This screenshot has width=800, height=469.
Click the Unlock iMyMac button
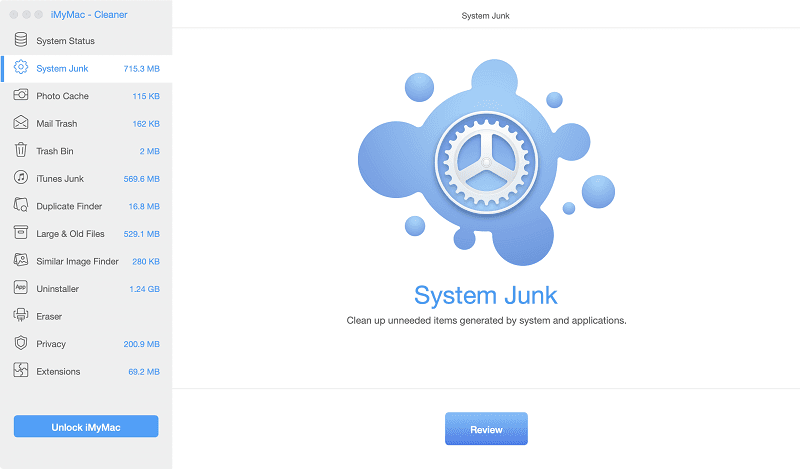click(x=86, y=427)
